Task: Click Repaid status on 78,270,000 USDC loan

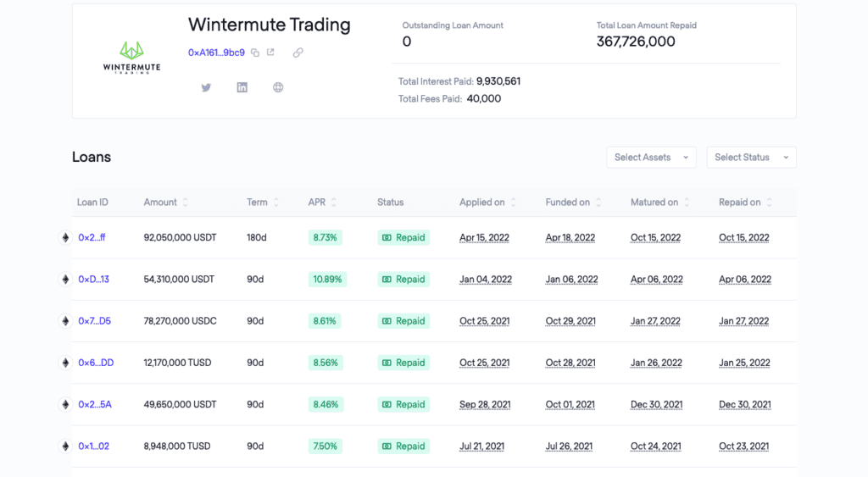Action: [403, 321]
